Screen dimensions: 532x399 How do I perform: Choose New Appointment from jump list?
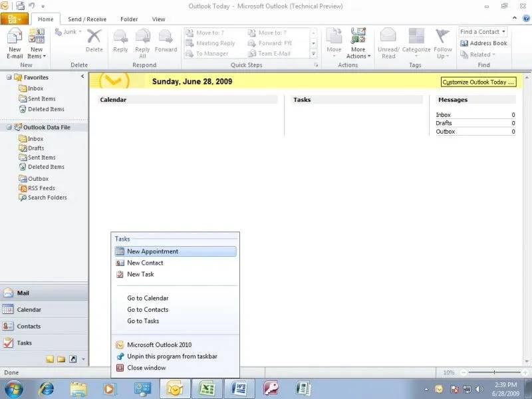[x=152, y=251]
